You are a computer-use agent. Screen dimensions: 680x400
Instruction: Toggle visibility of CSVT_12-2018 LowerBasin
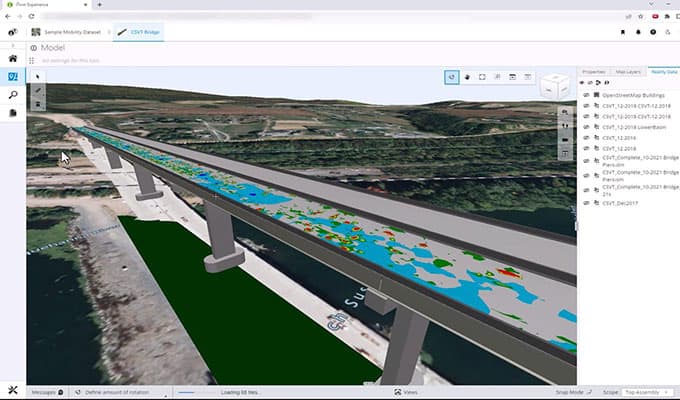tap(587, 127)
